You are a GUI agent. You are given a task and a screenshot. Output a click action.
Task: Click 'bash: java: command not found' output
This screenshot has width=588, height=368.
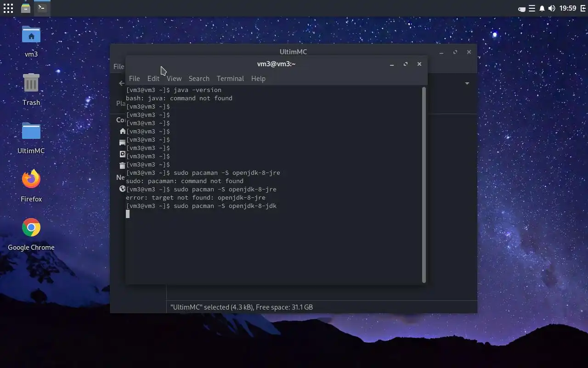pyautogui.click(x=179, y=98)
